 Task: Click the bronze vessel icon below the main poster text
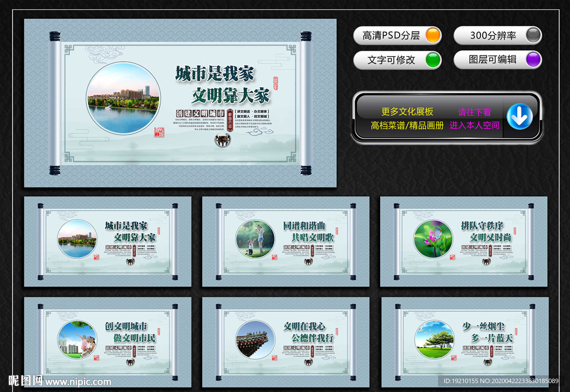click(x=222, y=140)
